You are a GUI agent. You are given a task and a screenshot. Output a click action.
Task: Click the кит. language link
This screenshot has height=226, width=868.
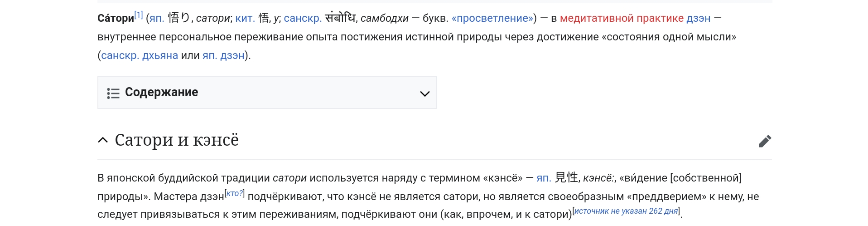click(245, 18)
